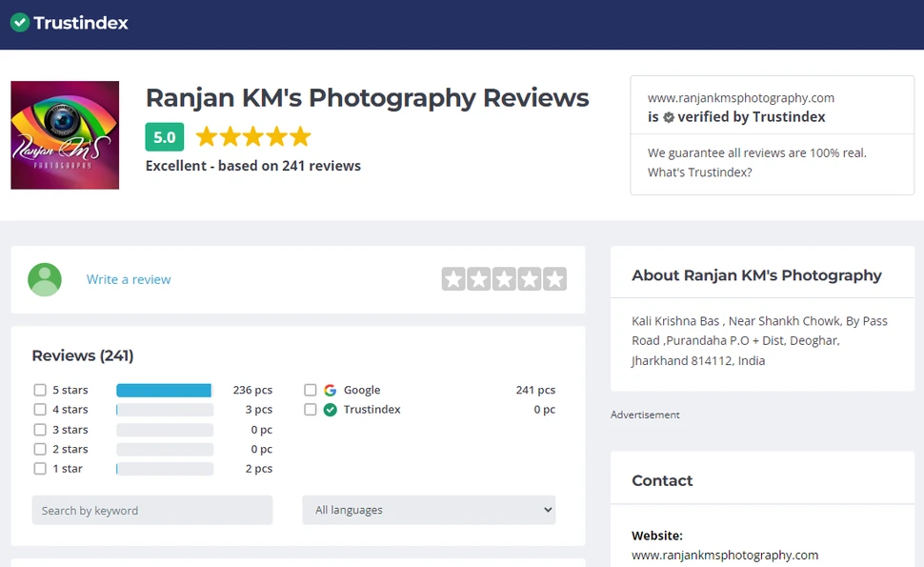
Task: Click the 'Contact' section heading
Action: tap(662, 480)
